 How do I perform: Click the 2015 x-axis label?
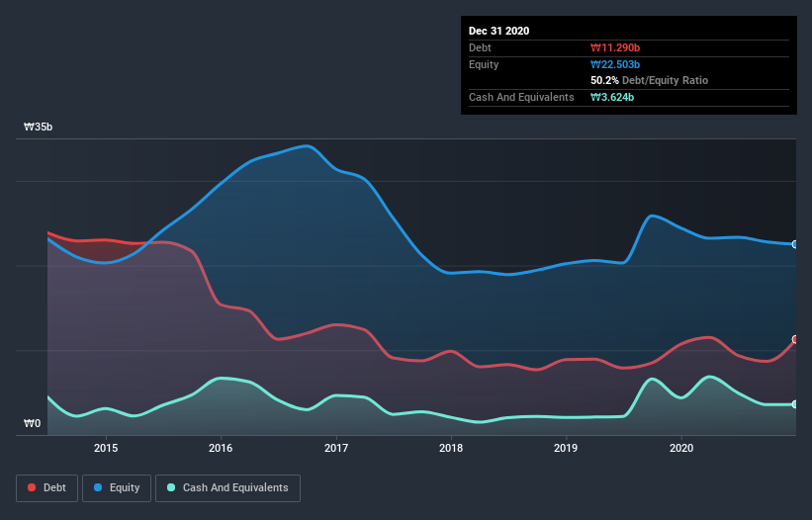(x=106, y=448)
